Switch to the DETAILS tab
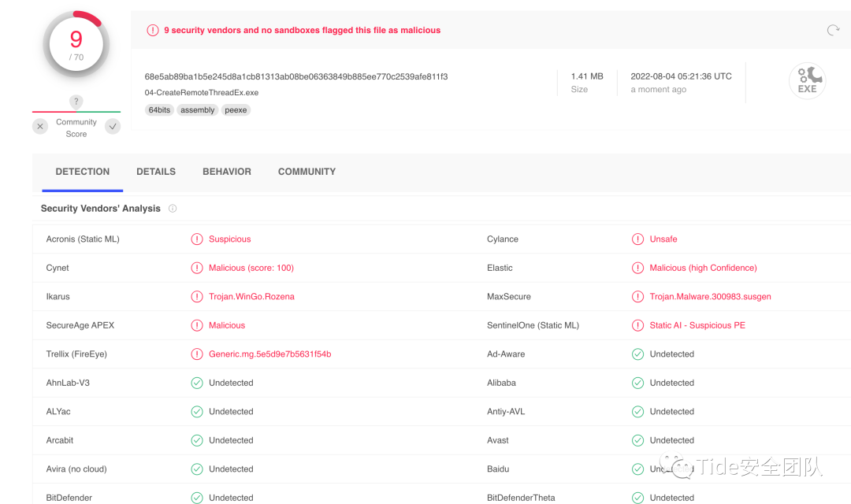This screenshot has width=851, height=504. (156, 172)
